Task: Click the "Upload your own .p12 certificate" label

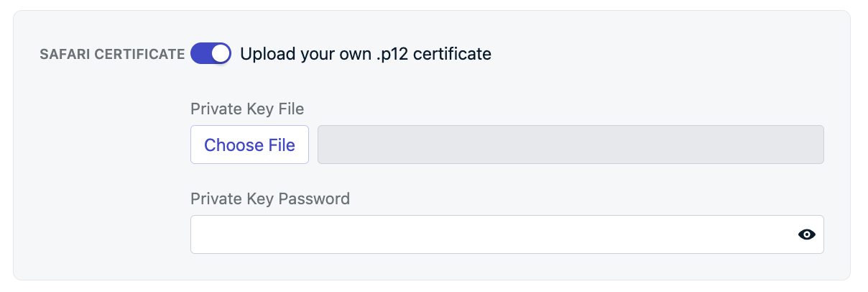Action: click(366, 54)
